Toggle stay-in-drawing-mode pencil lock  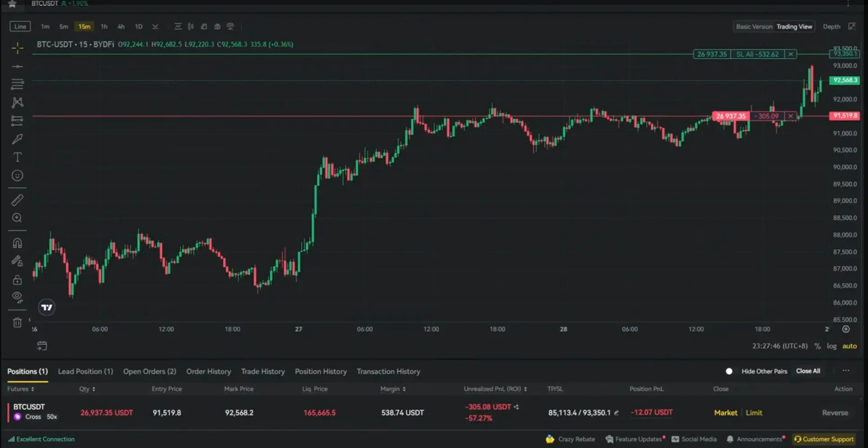coord(18,261)
